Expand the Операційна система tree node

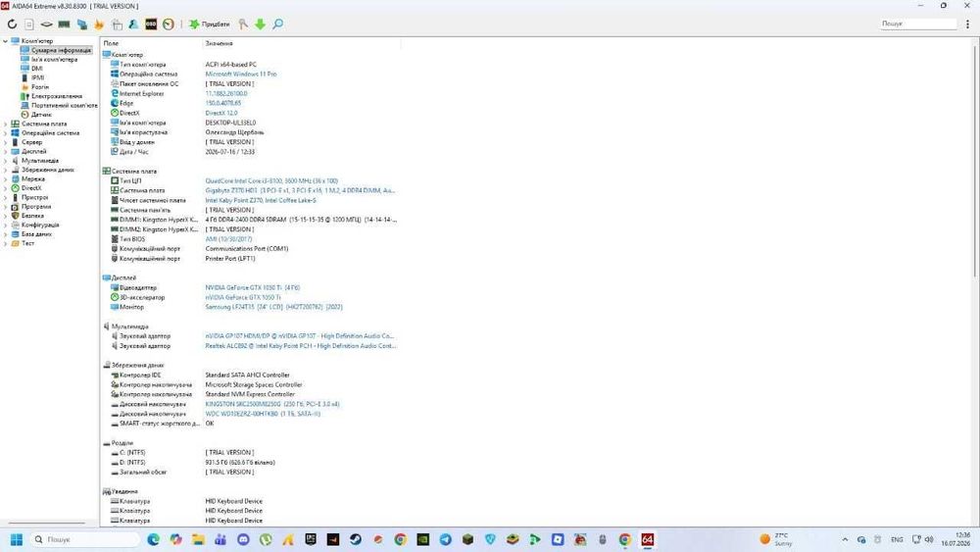click(6, 133)
